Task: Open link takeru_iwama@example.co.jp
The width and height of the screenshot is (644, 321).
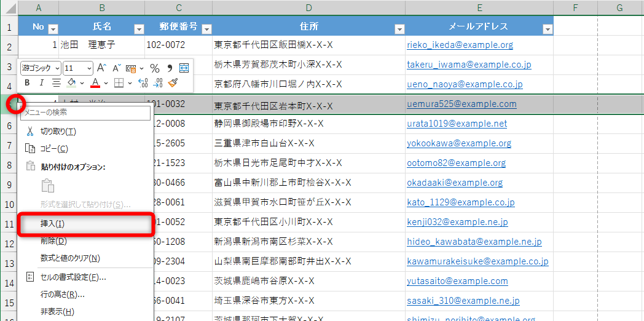Action: [x=469, y=65]
